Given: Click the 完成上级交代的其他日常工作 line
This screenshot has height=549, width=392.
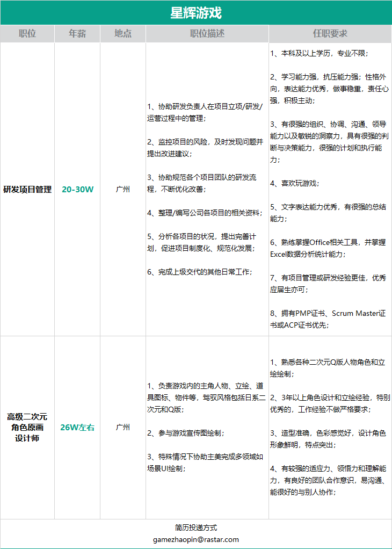Looking at the screenshot, I should coord(200,272).
